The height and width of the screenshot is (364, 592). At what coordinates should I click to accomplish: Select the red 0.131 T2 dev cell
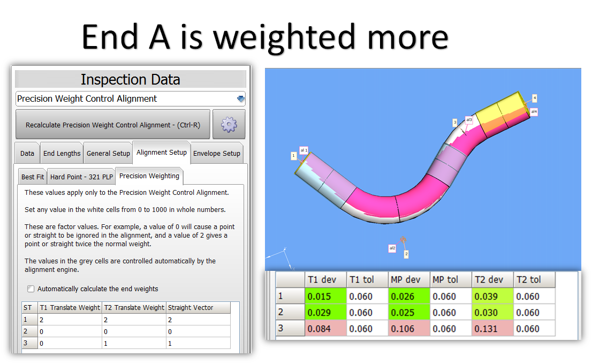(x=492, y=329)
